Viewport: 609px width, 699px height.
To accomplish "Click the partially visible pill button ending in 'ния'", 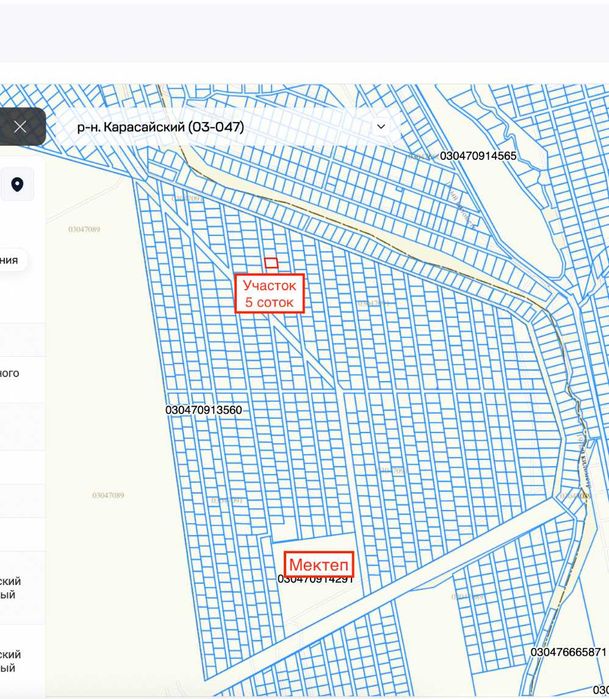I will point(13,260).
